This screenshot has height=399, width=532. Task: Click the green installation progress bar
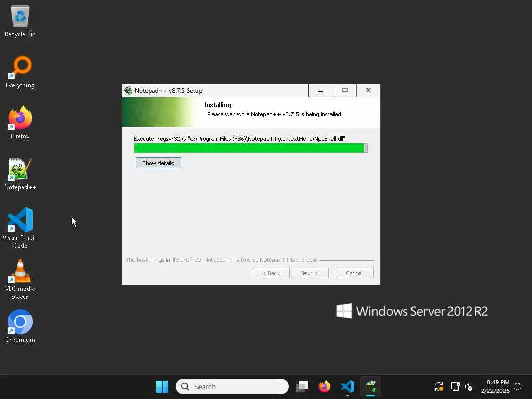pyautogui.click(x=251, y=148)
